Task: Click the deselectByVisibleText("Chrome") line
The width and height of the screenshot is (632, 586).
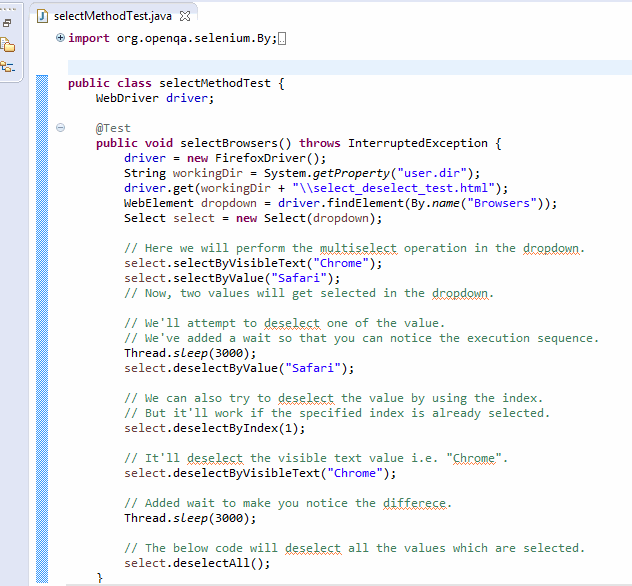Action: click(x=260, y=473)
